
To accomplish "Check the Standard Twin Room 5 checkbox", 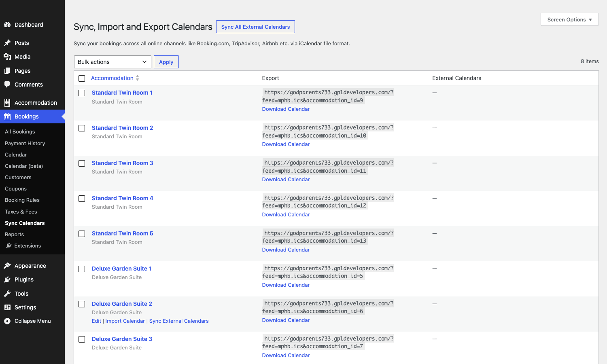I will click(x=82, y=234).
